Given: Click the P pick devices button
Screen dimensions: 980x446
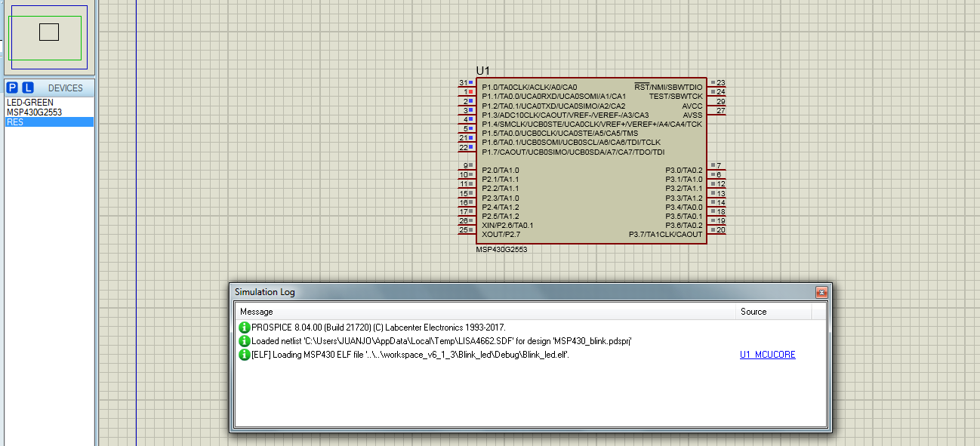Looking at the screenshot, I should (x=12, y=88).
